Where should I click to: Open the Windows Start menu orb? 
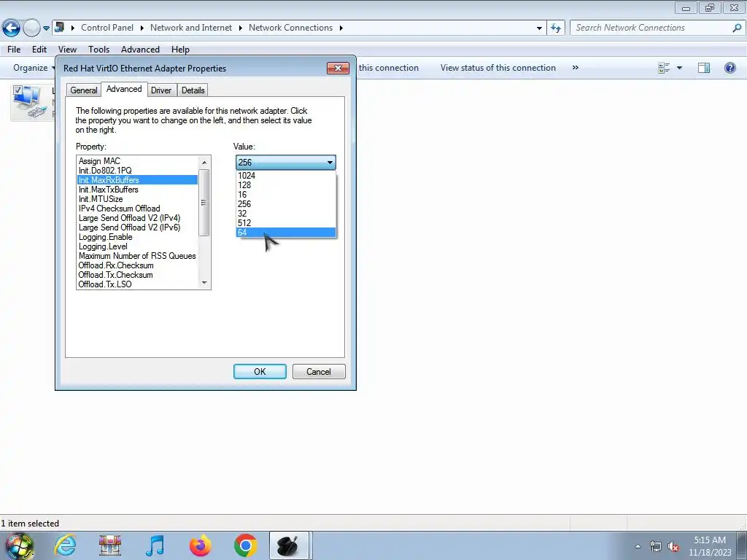[x=19, y=546]
